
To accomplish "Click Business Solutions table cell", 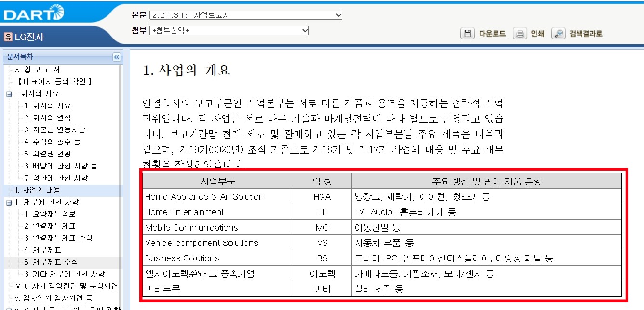I will [x=218, y=258].
